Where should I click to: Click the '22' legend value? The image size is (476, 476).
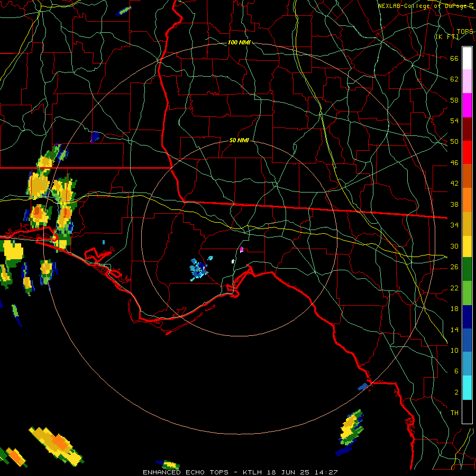pyautogui.click(x=454, y=288)
